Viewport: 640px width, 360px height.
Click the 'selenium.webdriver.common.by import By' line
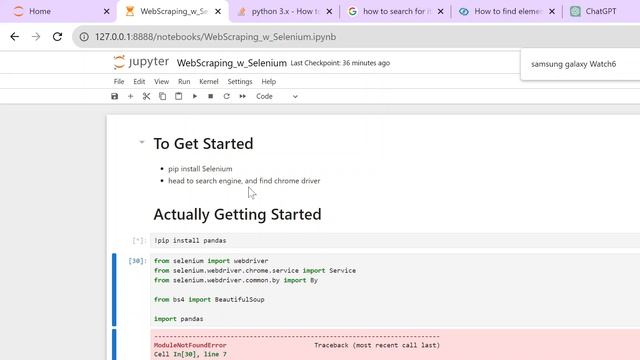point(236,280)
